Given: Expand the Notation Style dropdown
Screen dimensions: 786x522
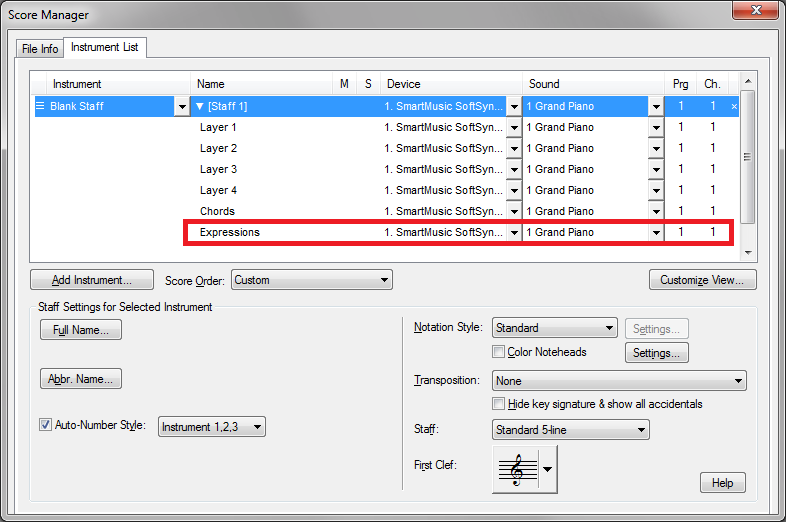Looking at the screenshot, I should pos(554,328).
